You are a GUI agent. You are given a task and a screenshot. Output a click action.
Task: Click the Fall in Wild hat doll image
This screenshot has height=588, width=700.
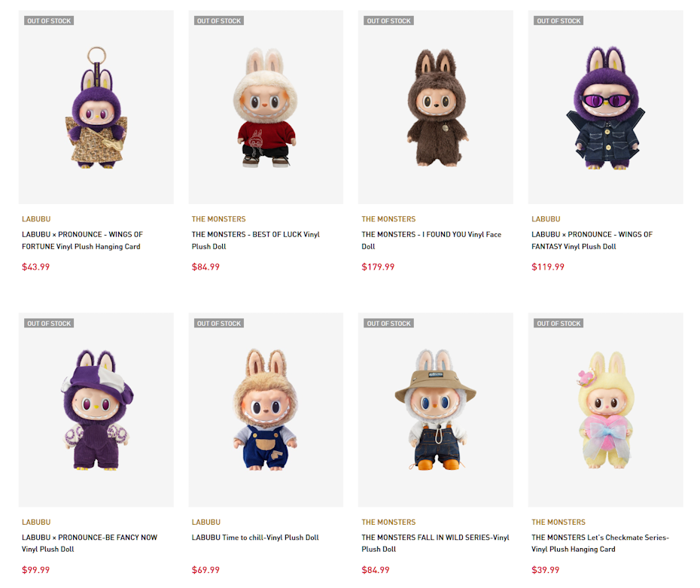pos(436,410)
